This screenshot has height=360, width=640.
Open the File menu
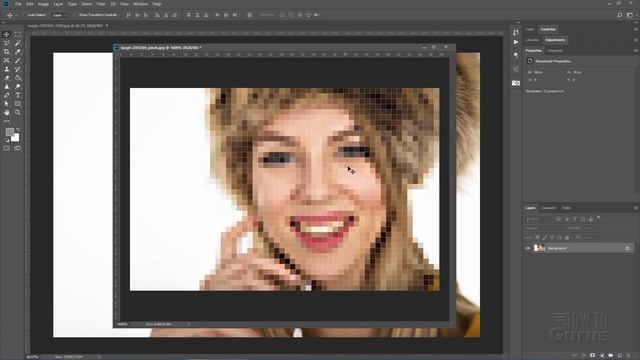(x=18, y=4)
